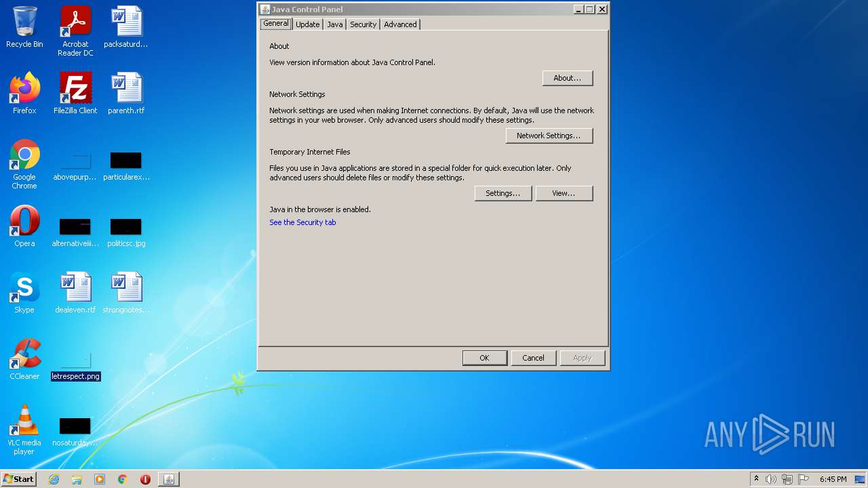This screenshot has height=488, width=868.
Task: Switch to the Update tab
Action: 307,24
